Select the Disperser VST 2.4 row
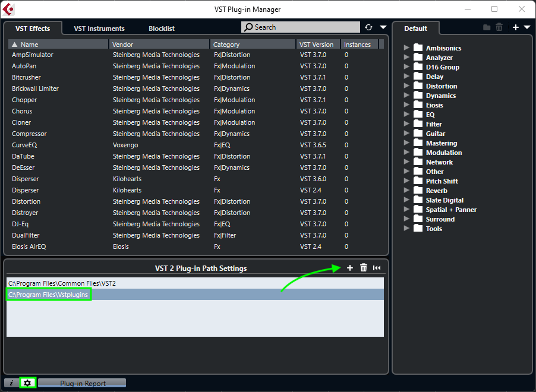 196,190
